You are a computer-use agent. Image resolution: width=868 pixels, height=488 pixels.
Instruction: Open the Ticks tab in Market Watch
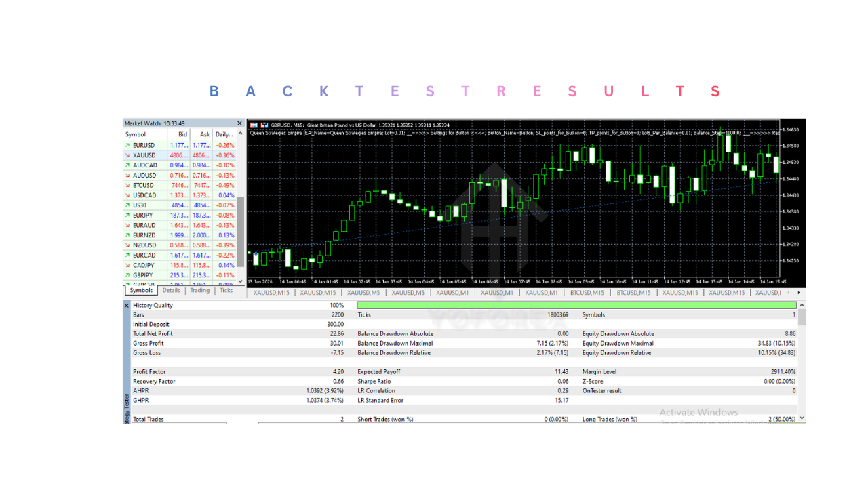pyautogui.click(x=226, y=290)
